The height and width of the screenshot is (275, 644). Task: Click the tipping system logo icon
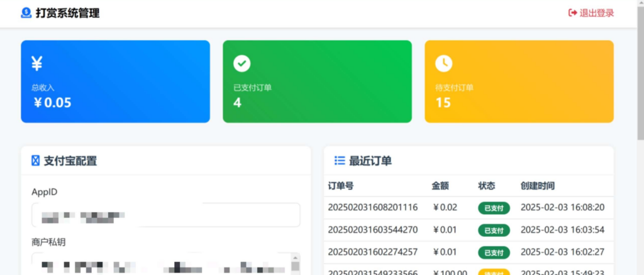26,13
